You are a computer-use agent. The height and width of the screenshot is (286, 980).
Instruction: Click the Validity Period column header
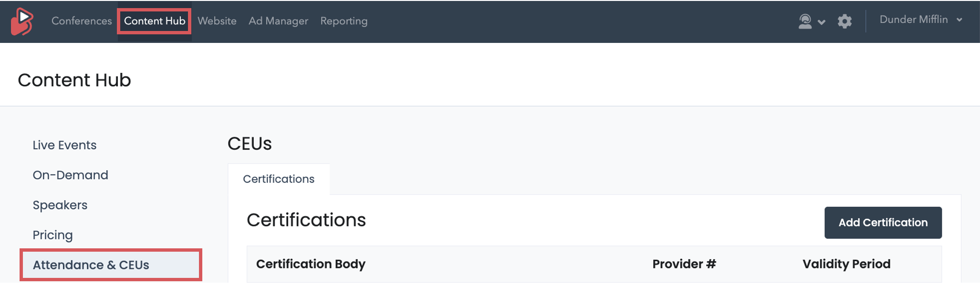[x=846, y=264]
